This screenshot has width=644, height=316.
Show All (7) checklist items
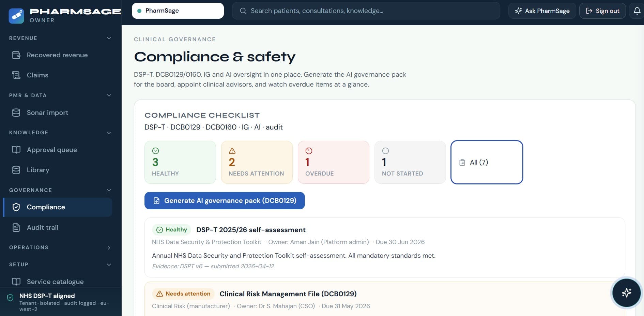pos(487,162)
